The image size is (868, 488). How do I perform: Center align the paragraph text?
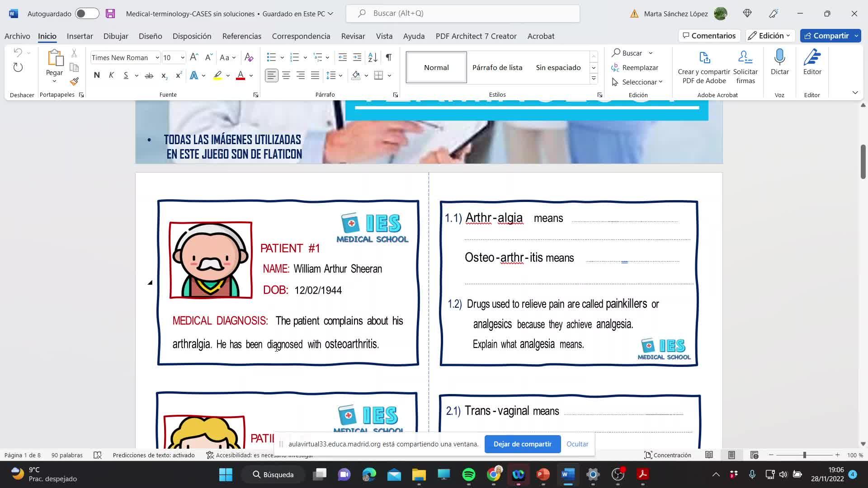point(286,75)
